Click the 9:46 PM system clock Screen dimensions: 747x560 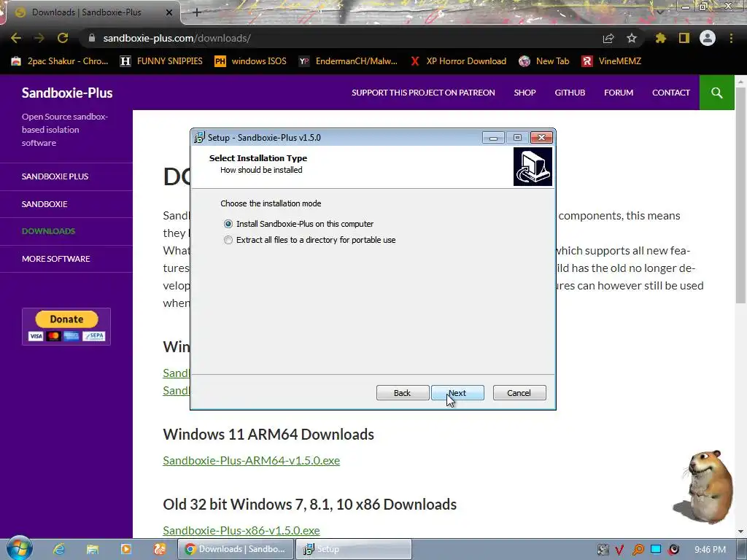click(x=710, y=550)
